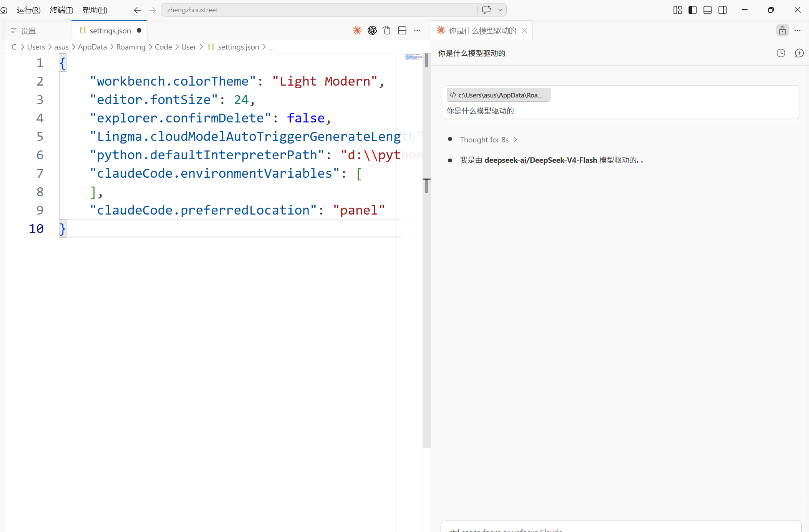Image resolution: width=809 pixels, height=532 pixels.
Task: Toggle the primary side bar visibility
Action: point(693,10)
